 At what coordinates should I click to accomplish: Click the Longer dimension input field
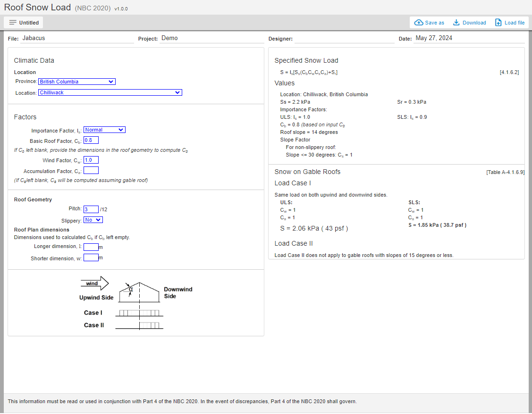(91, 247)
